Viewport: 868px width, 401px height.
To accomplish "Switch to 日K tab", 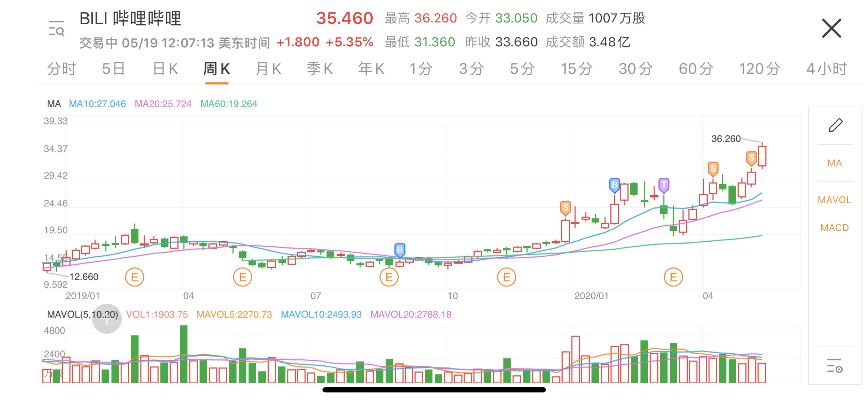I will tap(165, 69).
